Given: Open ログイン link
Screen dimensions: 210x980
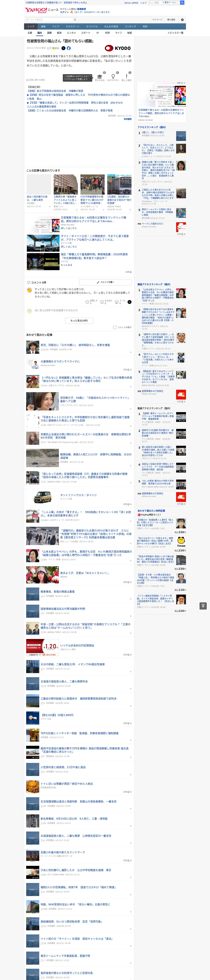Looking at the screenshot, I should [x=64, y=12].
